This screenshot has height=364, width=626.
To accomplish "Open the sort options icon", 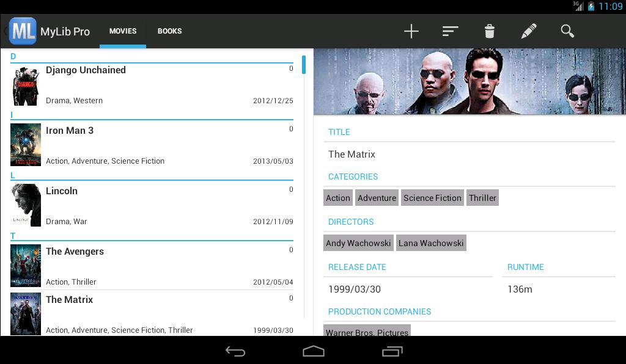I will pyautogui.click(x=450, y=31).
